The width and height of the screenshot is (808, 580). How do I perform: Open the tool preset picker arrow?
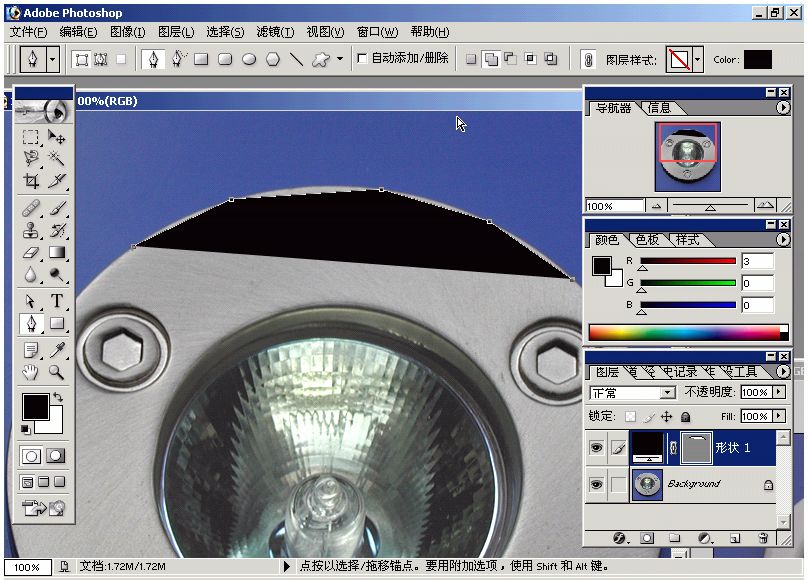point(52,59)
